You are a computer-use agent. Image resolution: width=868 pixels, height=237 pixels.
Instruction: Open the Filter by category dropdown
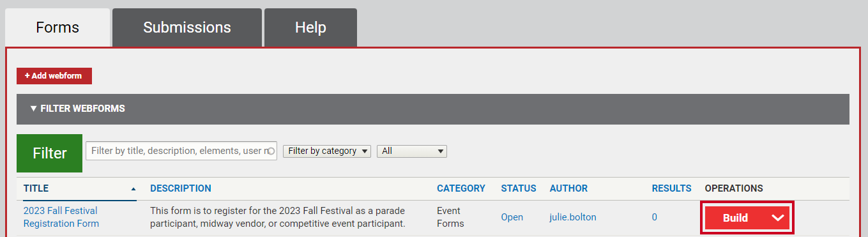tap(326, 151)
